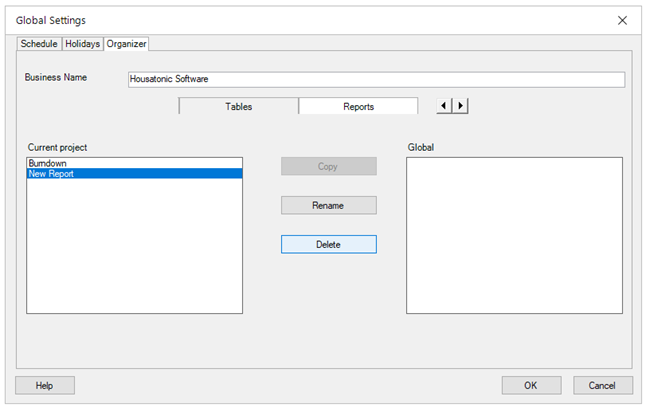Screen dimensions: 646x408
Task: Switch to the Schedule tab
Action: 39,44
